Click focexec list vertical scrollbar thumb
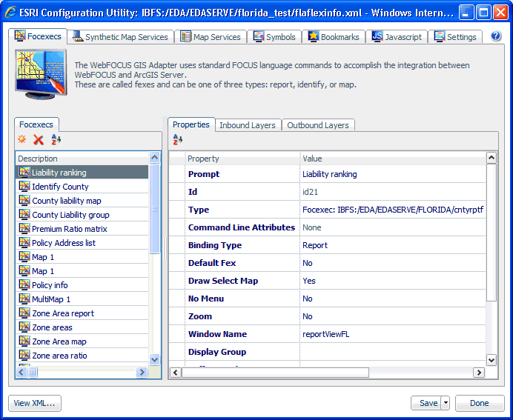Image resolution: width=513 pixels, height=420 pixels. point(154,209)
